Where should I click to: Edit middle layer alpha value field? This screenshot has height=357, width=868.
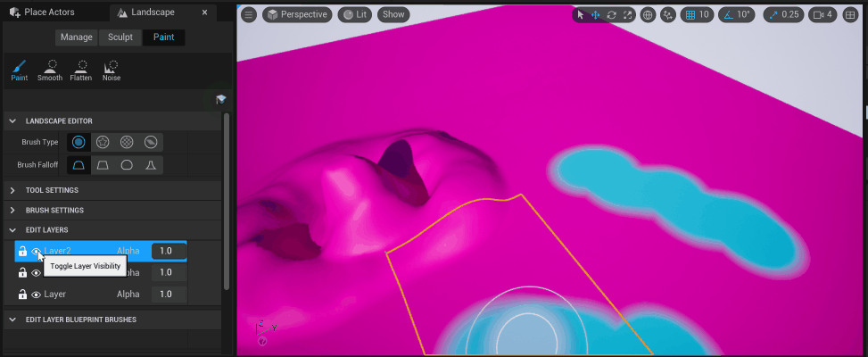coord(169,272)
